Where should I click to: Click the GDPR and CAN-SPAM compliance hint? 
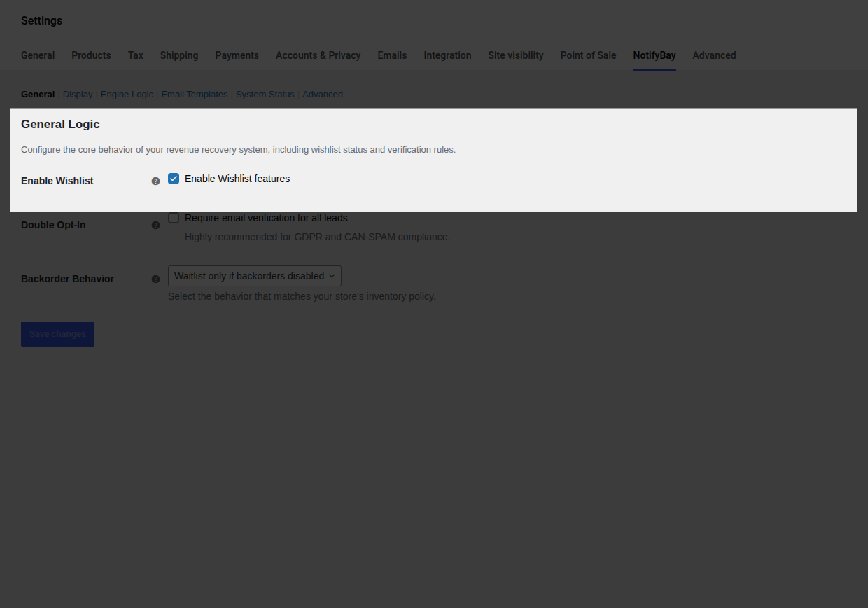click(x=317, y=237)
